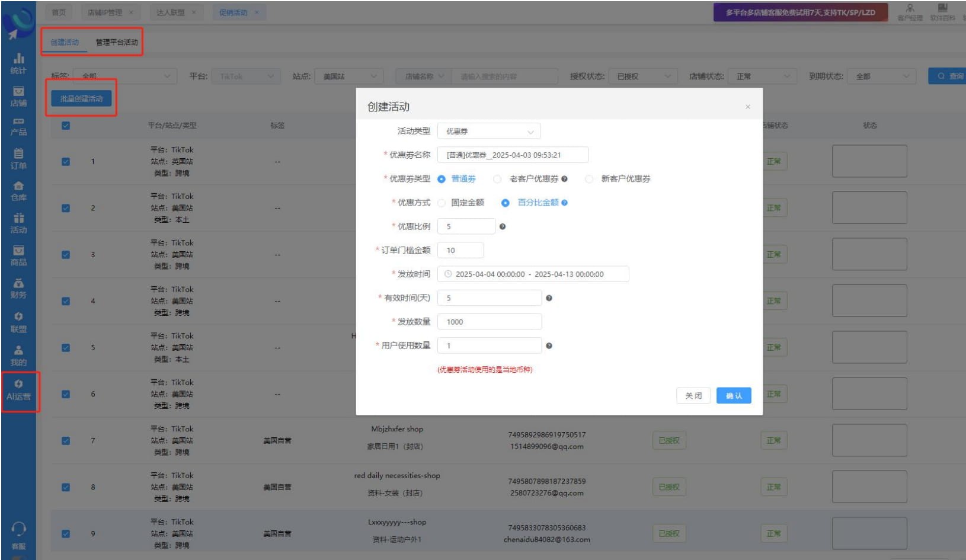Switch to the 管理平台活动 tab
The height and width of the screenshot is (560, 966).
pyautogui.click(x=117, y=42)
